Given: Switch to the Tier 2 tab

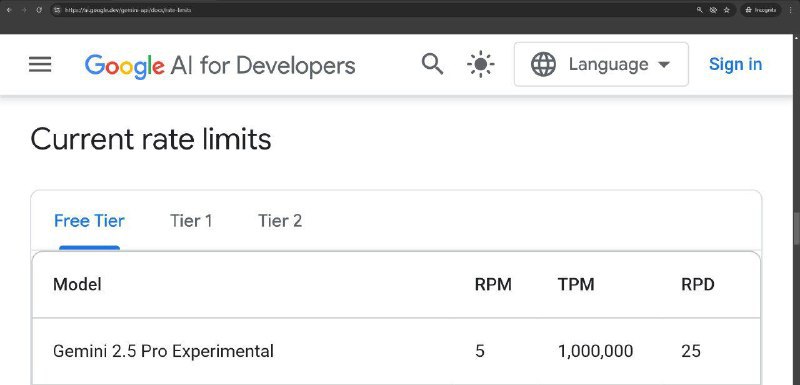Looking at the screenshot, I should tap(280, 221).
